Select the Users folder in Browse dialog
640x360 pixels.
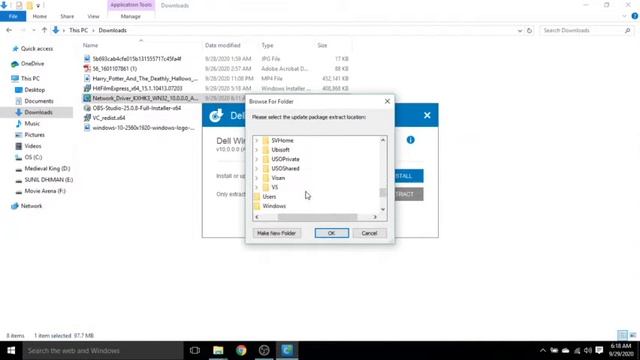click(269, 197)
